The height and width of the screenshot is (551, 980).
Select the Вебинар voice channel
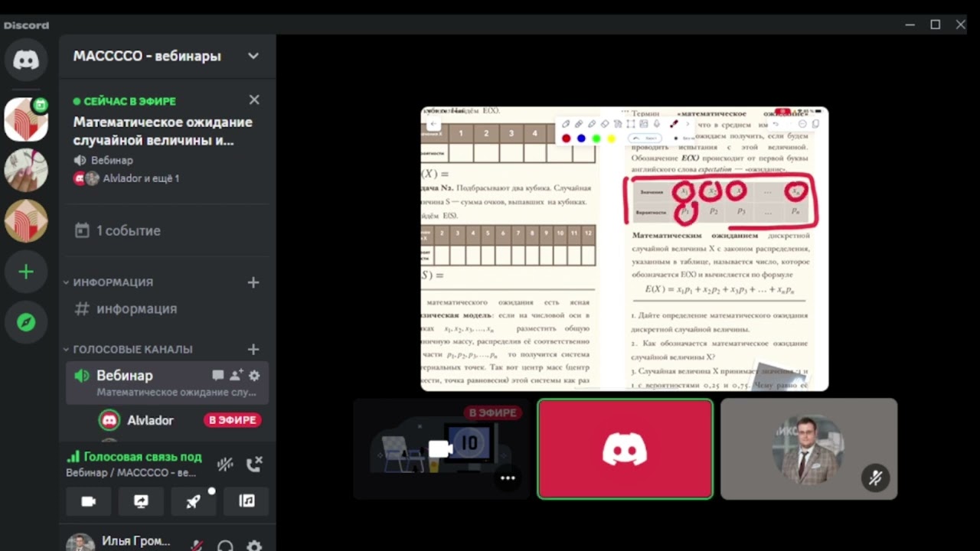[x=167, y=382]
